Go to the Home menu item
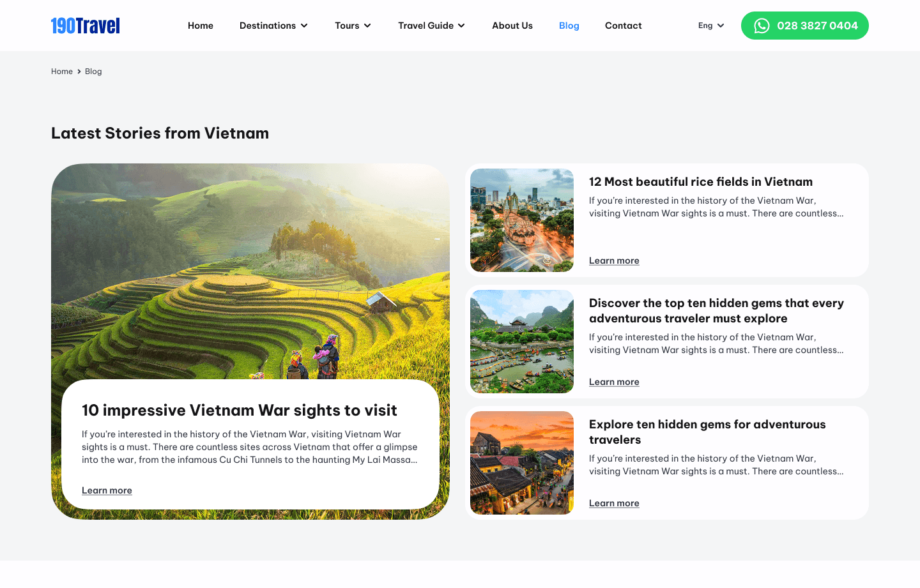 [x=201, y=26]
